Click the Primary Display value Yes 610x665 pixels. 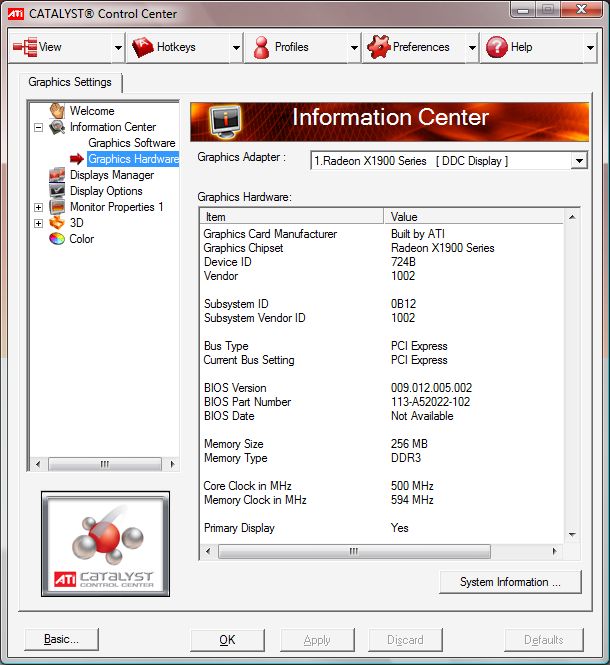pos(400,528)
